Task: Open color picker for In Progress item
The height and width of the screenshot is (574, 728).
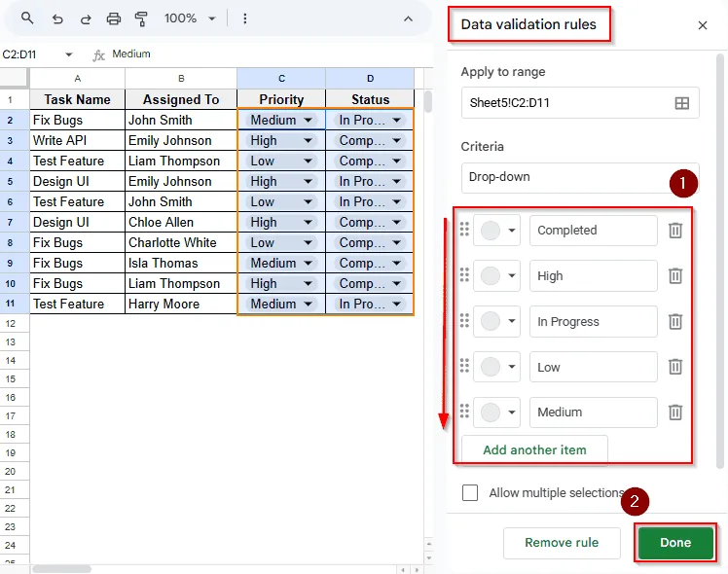Action: (x=496, y=321)
